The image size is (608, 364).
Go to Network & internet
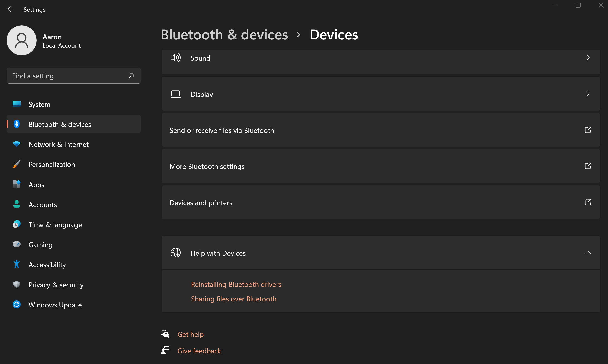click(74, 144)
